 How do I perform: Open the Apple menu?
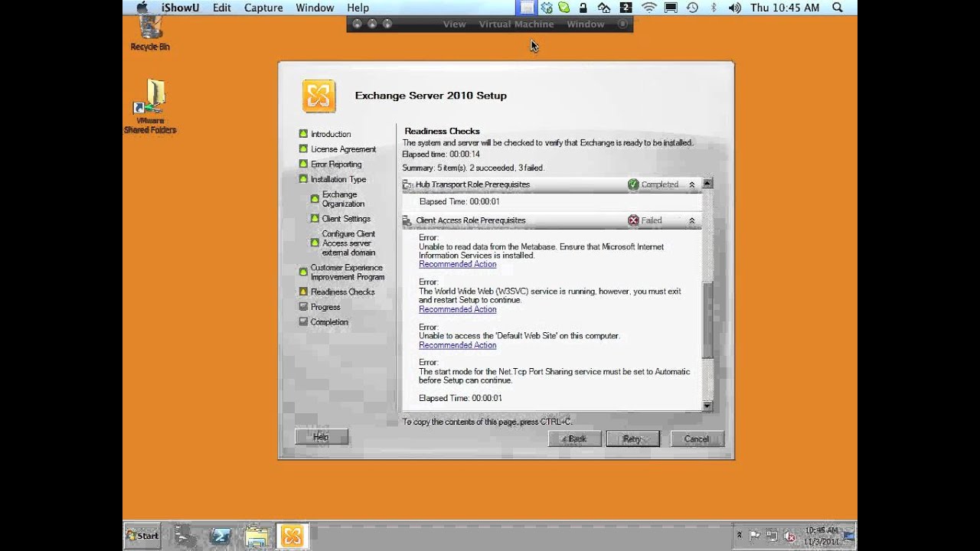point(142,8)
